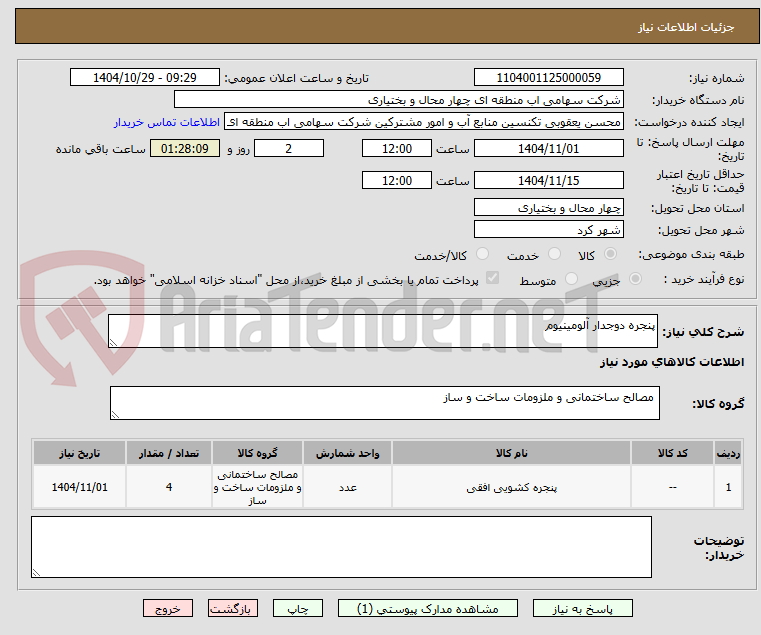Click the اطلاعات کالاهای مورد نیاز heading

coord(672,362)
